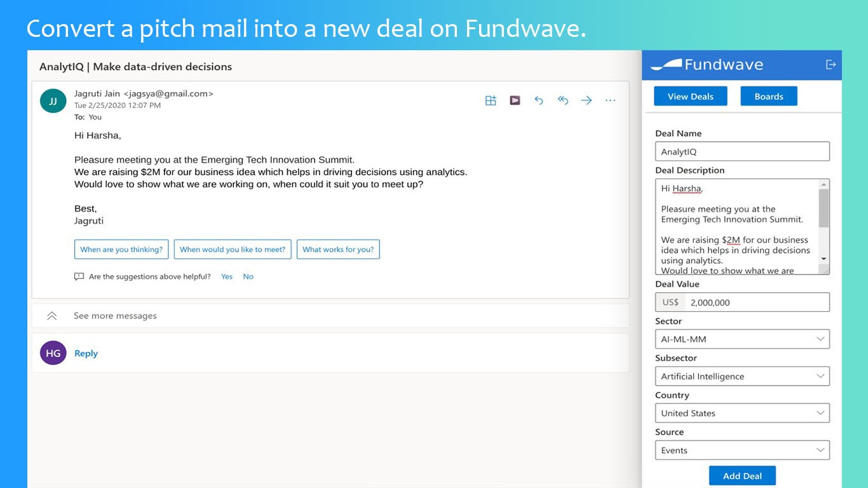
Task: Open the Source dropdown Events
Action: 742,450
